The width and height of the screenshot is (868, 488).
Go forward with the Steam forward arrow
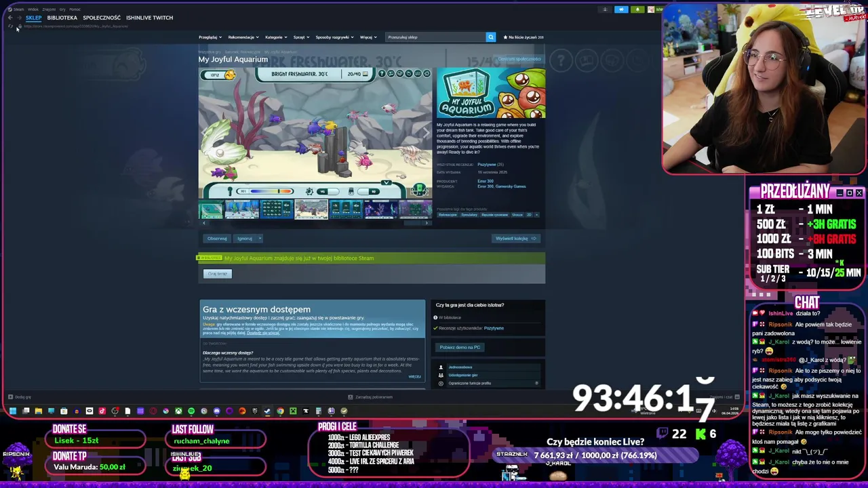19,18
